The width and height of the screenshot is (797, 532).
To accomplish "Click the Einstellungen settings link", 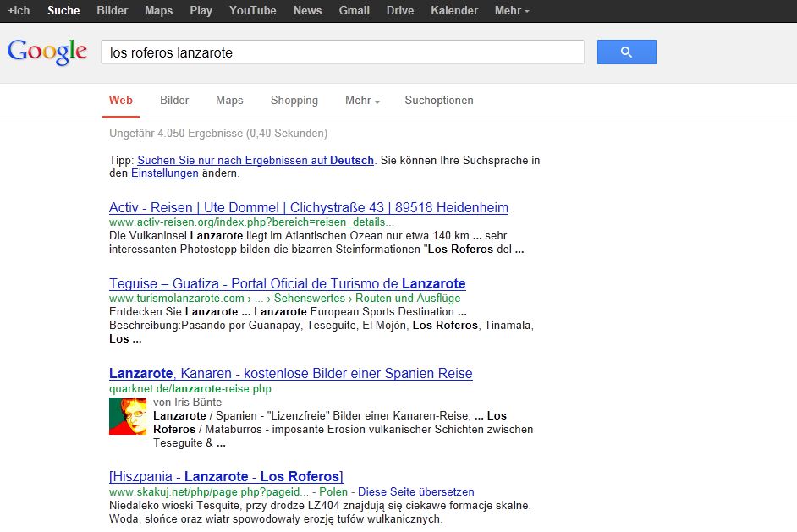I will (165, 173).
